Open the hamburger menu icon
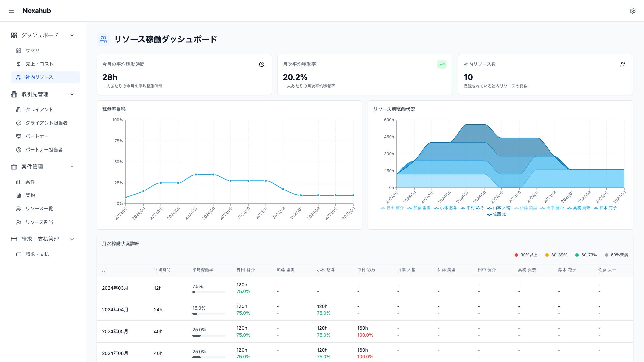This screenshot has height=362, width=644. (11, 11)
